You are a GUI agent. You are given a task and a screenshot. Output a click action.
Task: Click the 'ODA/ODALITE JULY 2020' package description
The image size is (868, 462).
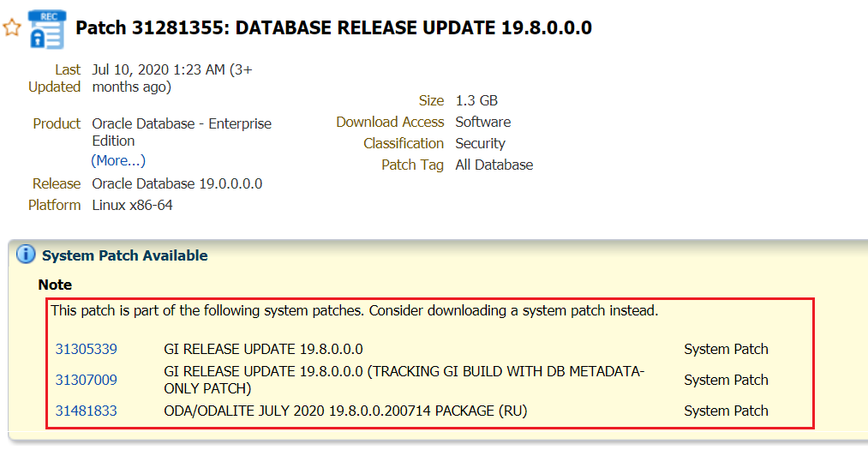point(345,411)
